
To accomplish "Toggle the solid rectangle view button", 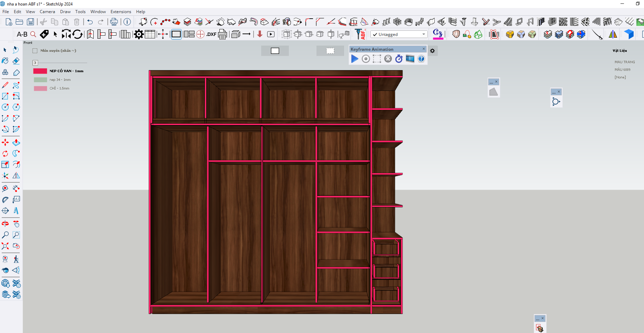I will [275, 51].
